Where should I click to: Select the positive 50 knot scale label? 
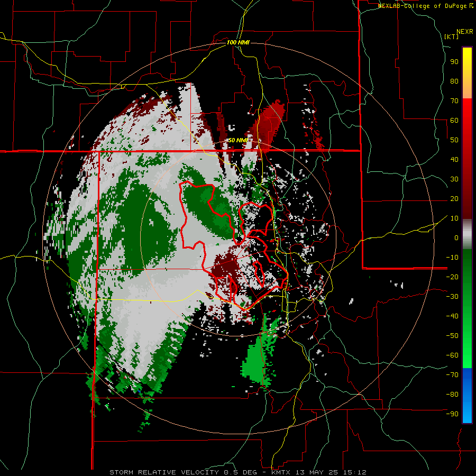(x=454, y=140)
